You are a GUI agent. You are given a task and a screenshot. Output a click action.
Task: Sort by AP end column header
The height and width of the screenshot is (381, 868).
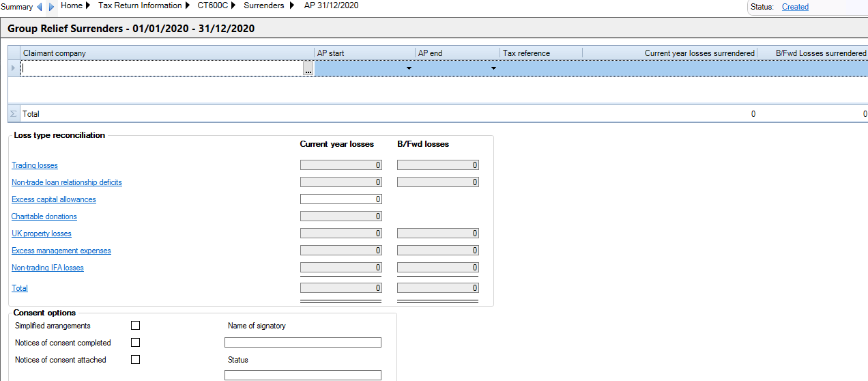click(x=457, y=53)
